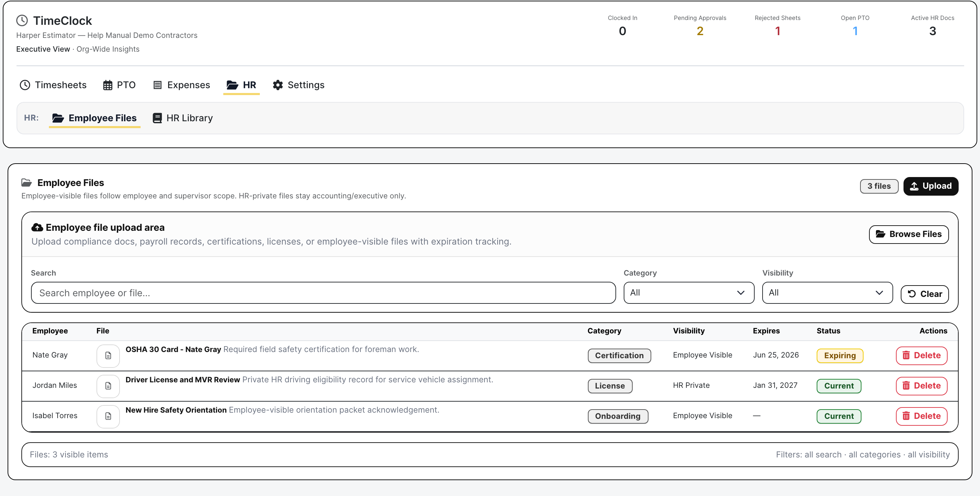
Task: Open the Settings tab
Action: click(x=299, y=85)
